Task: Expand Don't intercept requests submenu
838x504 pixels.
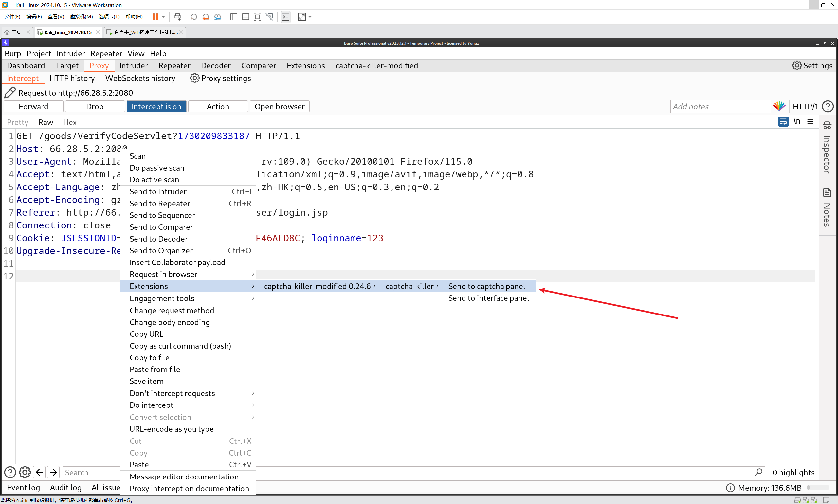Action: point(188,393)
